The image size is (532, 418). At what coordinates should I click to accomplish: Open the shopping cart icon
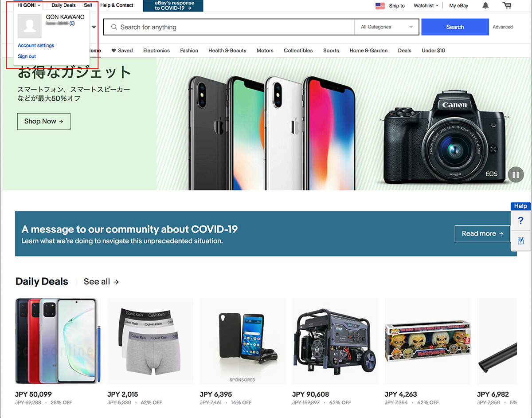[507, 5]
